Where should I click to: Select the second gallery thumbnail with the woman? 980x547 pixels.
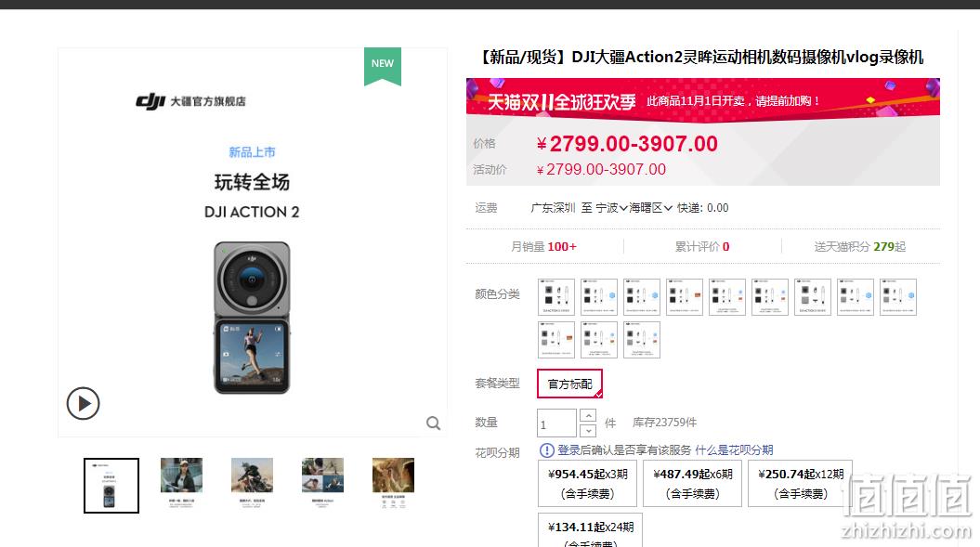pos(181,483)
